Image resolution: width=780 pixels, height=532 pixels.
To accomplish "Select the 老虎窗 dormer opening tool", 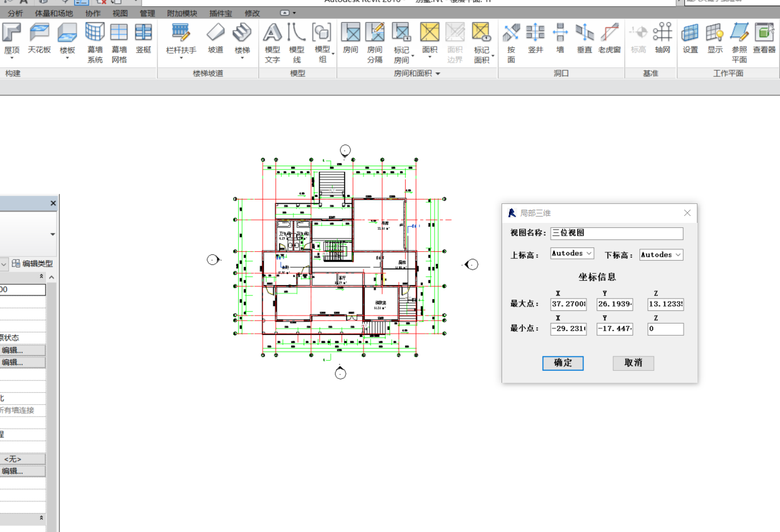I will (610, 38).
